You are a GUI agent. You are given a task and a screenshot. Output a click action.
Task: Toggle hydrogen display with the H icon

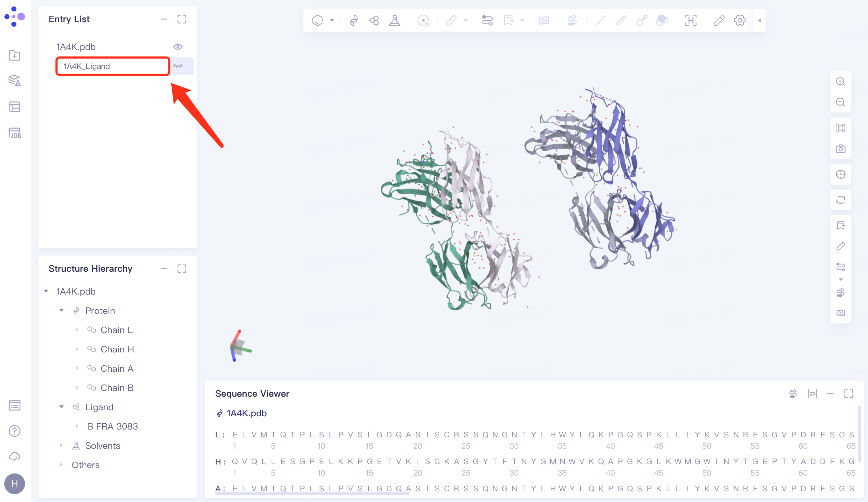pyautogui.click(x=691, y=20)
